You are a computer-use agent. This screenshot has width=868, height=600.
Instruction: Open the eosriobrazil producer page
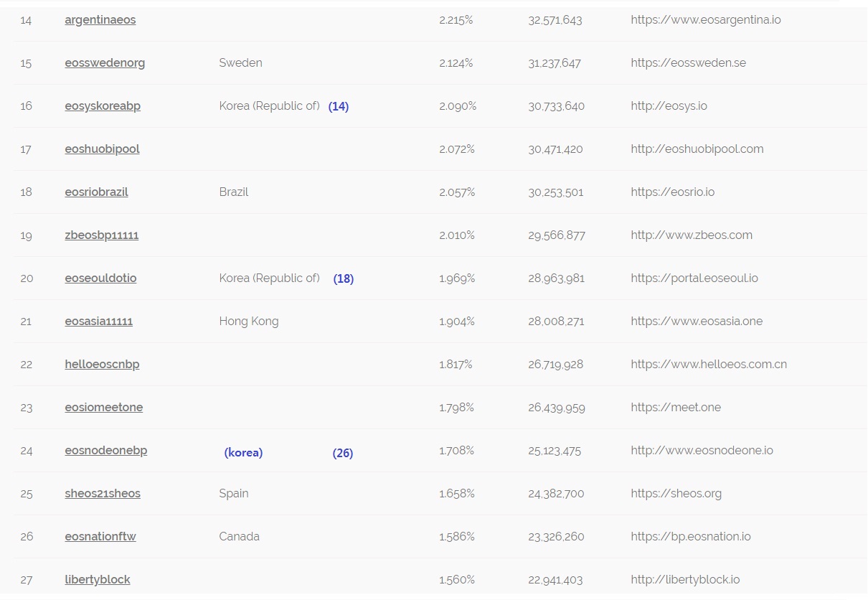96,192
